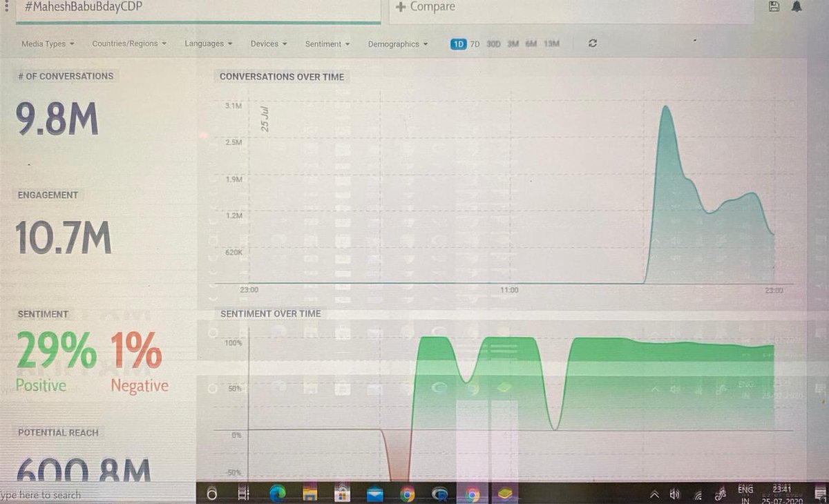Click the 100% label on sentiment chart
The image size is (829, 504).
[232, 343]
